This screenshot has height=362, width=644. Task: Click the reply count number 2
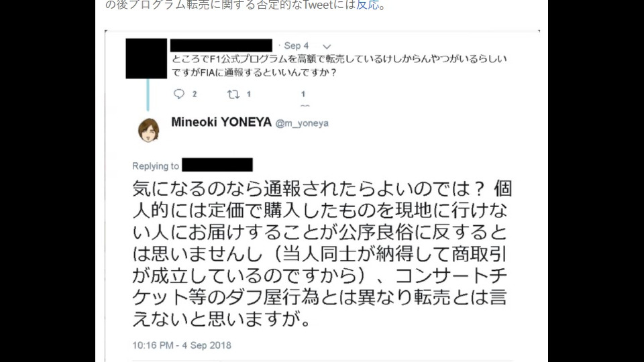[195, 94]
